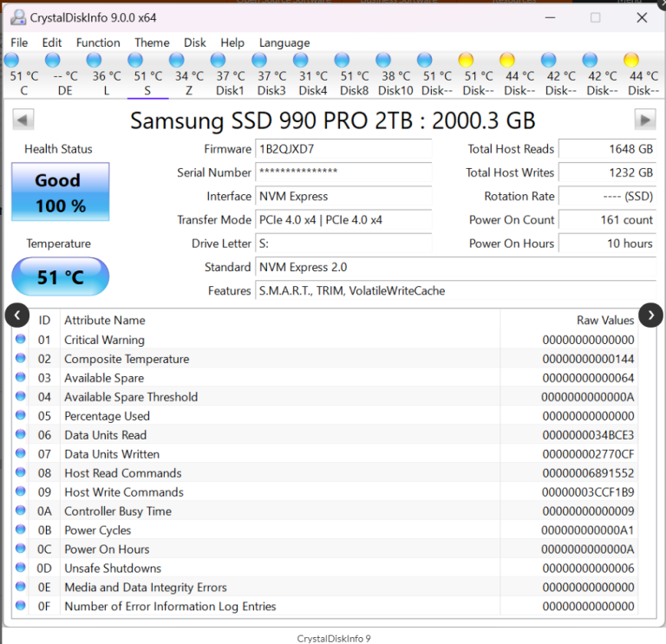Select the yellow Disk-- orb showing 51 °C
This screenshot has width=666, height=644.
coord(466,60)
